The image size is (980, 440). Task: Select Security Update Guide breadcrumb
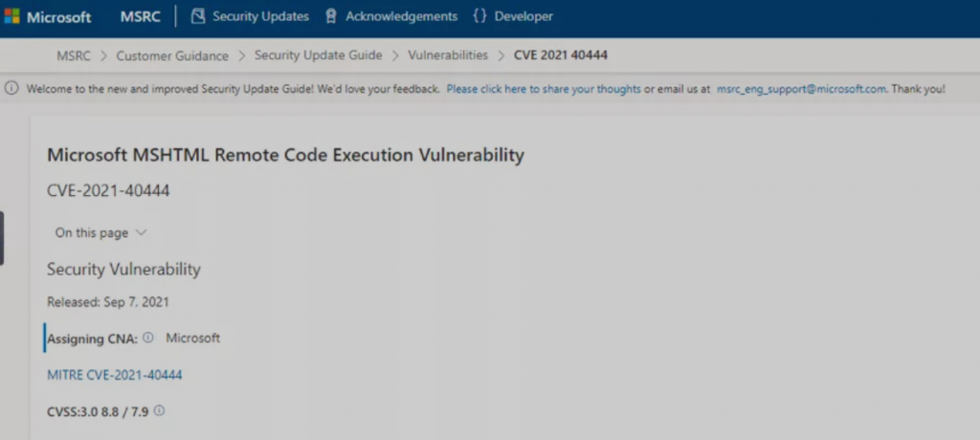pyautogui.click(x=318, y=55)
